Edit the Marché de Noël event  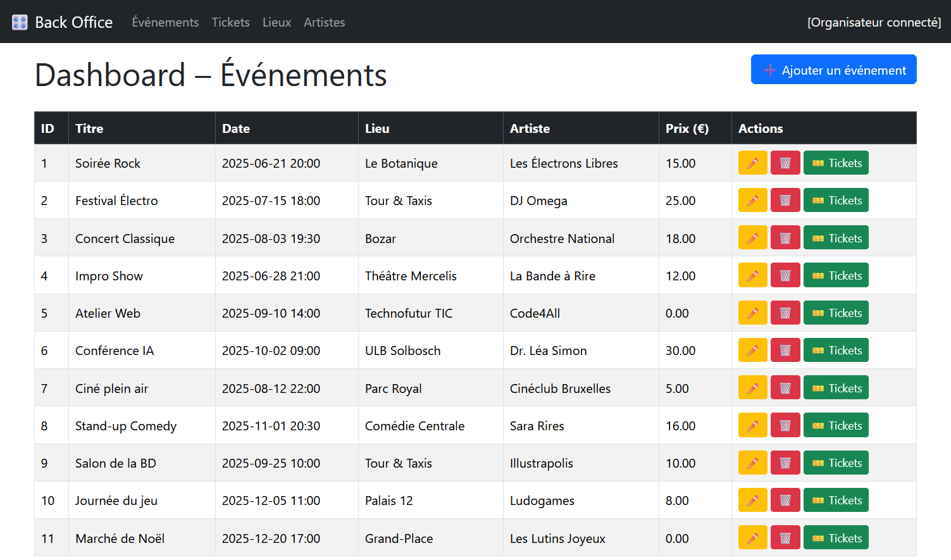pos(752,538)
